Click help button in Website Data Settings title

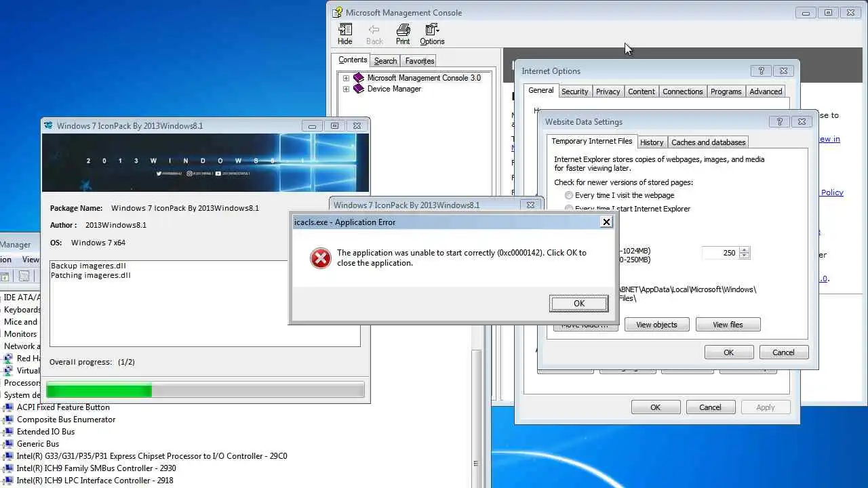click(779, 121)
